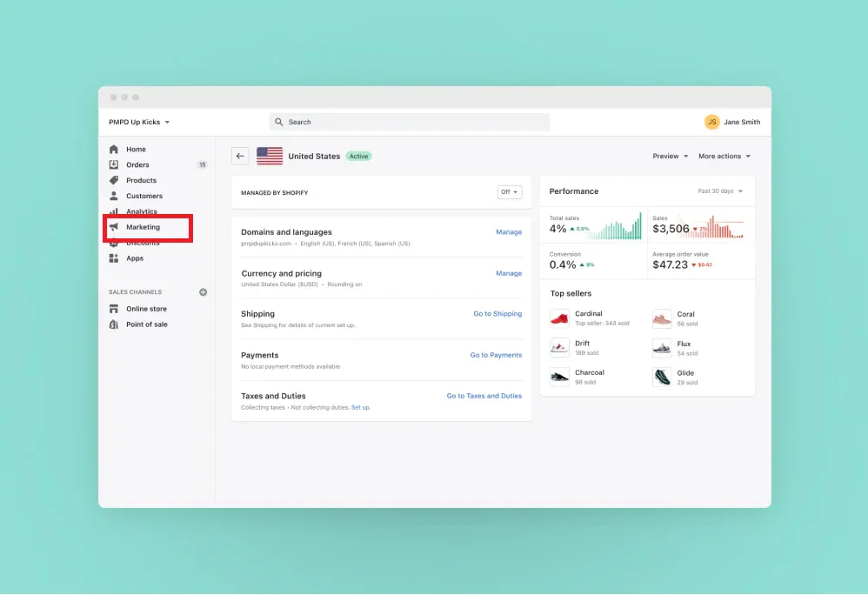The width and height of the screenshot is (868, 595).
Task: Open the More actions dropdown
Action: (x=724, y=157)
